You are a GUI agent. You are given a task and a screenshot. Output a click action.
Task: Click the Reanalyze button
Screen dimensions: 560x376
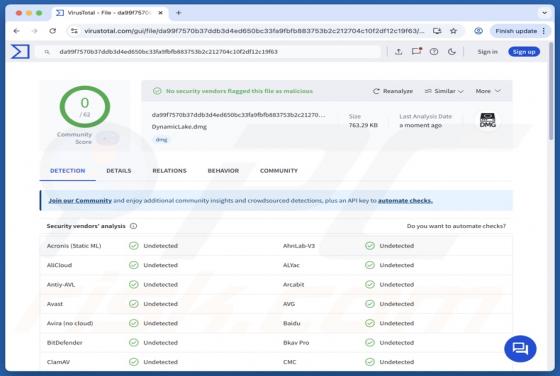point(393,91)
